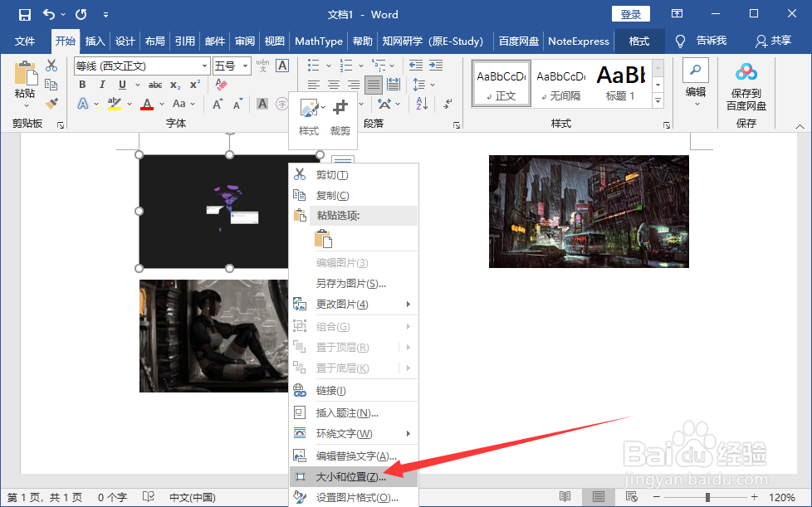Screen dimensions: 812x507
Task: Click the Bullets list icon
Action: tap(313, 66)
